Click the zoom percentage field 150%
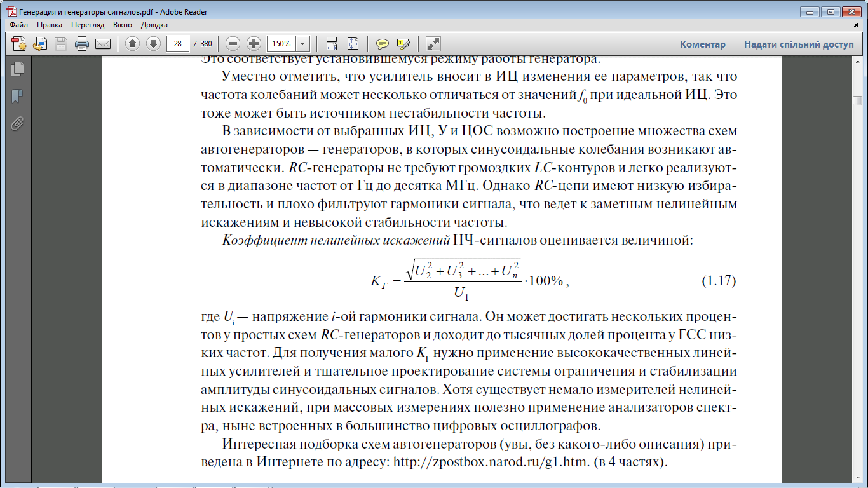The image size is (868, 488). pyautogui.click(x=281, y=44)
